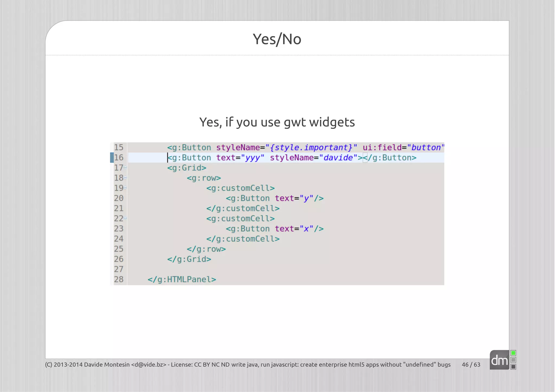Click the <g:customCell> tag on line 22

tap(240, 219)
